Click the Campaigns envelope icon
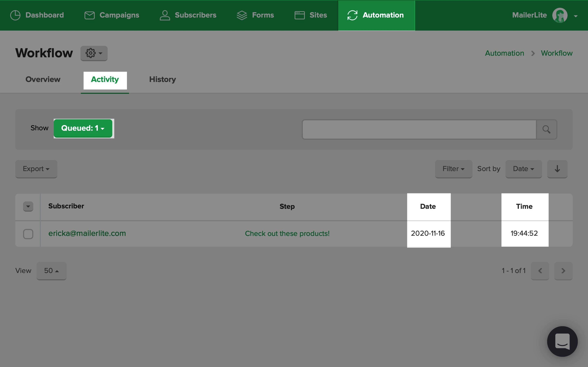This screenshot has height=367, width=588. click(89, 15)
